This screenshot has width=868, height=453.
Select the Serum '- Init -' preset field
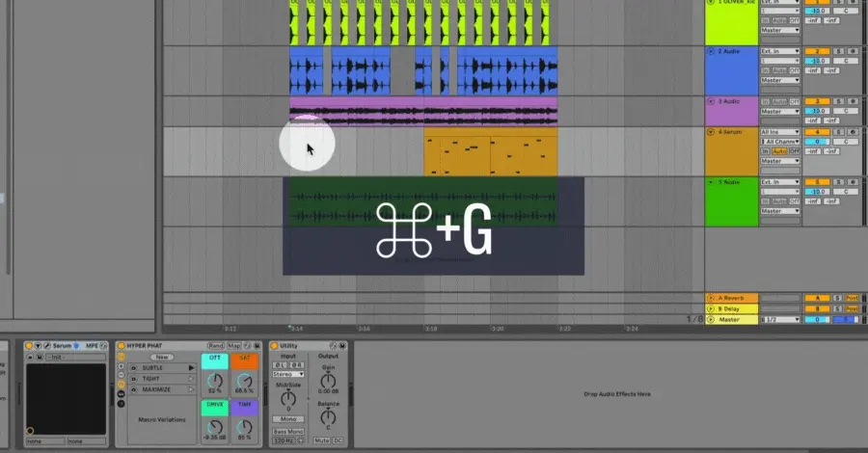(76, 358)
